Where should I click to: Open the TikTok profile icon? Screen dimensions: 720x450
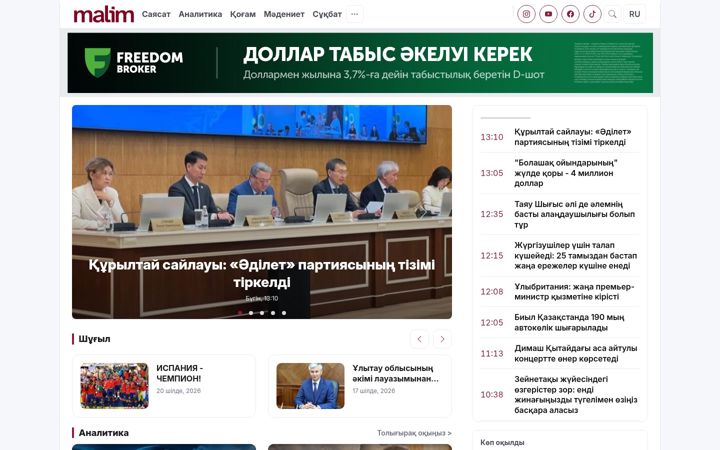tap(592, 14)
